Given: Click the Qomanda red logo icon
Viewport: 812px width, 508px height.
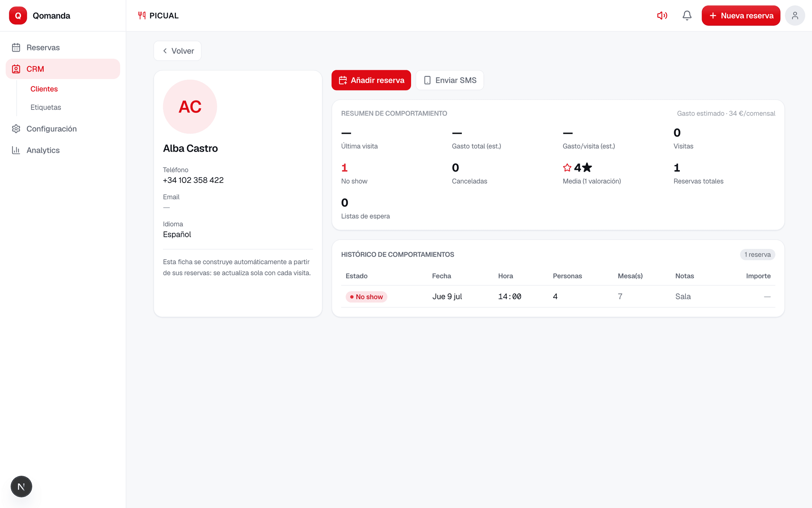Looking at the screenshot, I should [18, 16].
